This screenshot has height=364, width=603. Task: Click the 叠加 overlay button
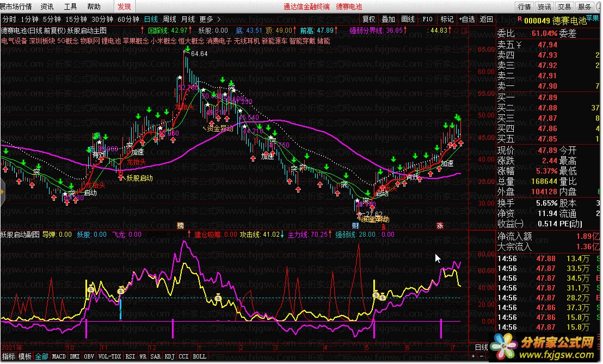click(x=388, y=19)
